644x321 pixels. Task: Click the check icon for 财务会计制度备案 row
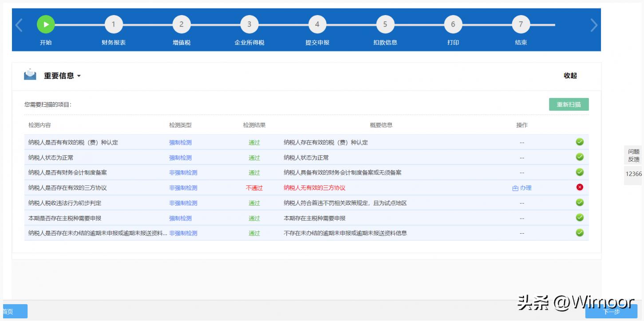pyautogui.click(x=580, y=172)
